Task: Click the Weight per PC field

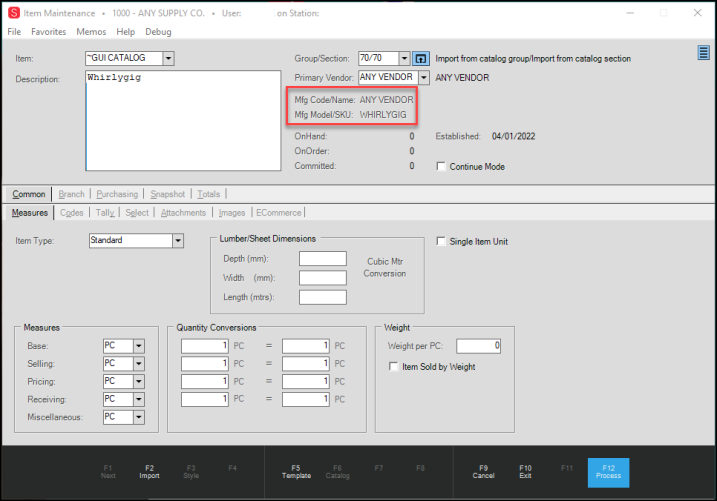Action: coord(478,346)
